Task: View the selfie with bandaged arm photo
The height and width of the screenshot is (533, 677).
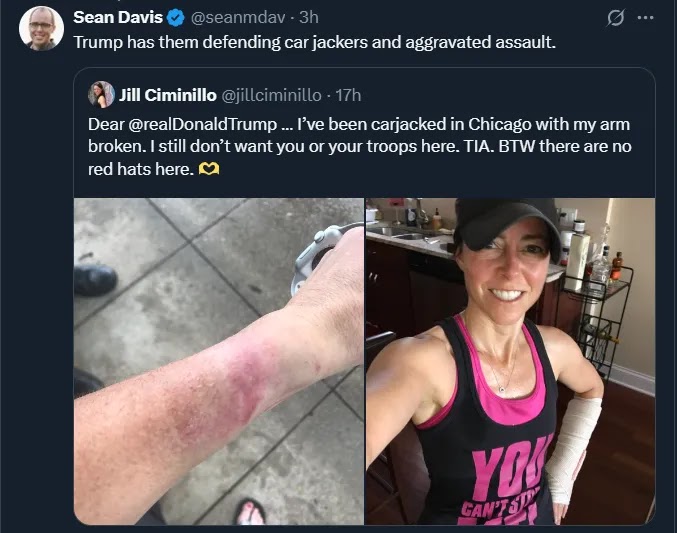Action: 510,361
